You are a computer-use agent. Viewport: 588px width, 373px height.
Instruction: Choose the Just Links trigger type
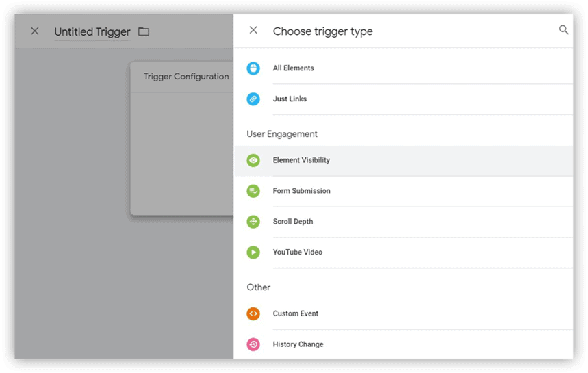click(403, 99)
